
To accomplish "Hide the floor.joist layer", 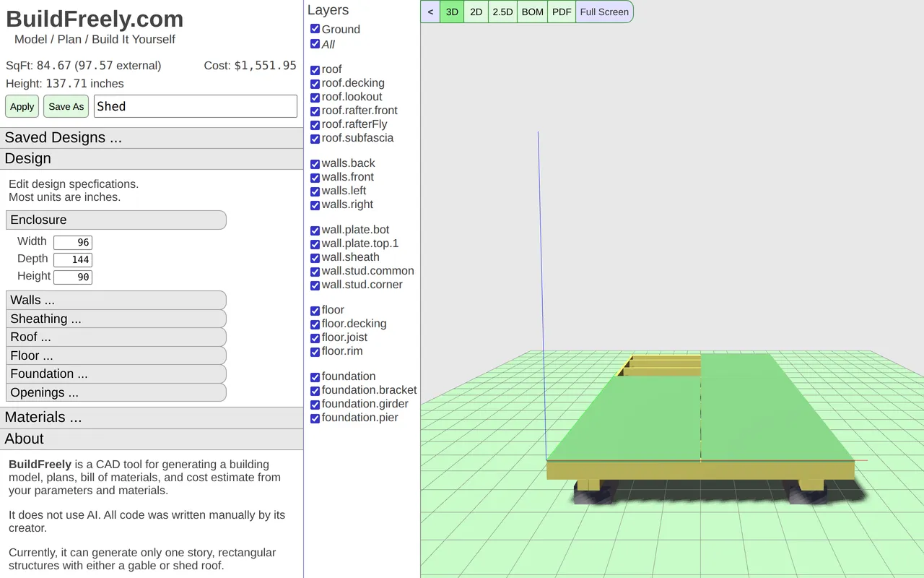I will pos(315,338).
